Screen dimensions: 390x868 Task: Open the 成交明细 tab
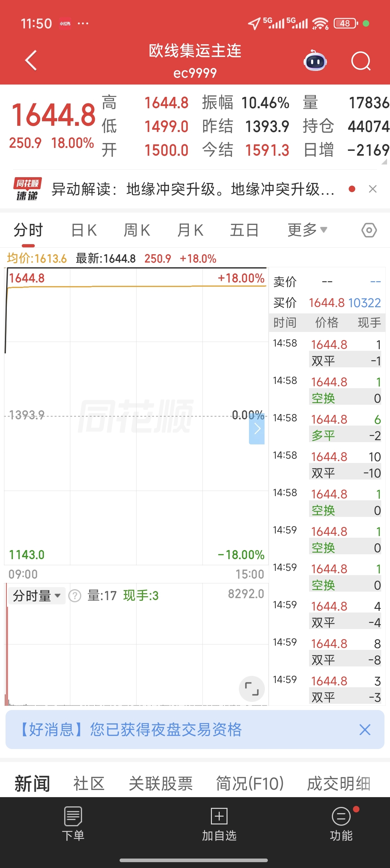[338, 783]
